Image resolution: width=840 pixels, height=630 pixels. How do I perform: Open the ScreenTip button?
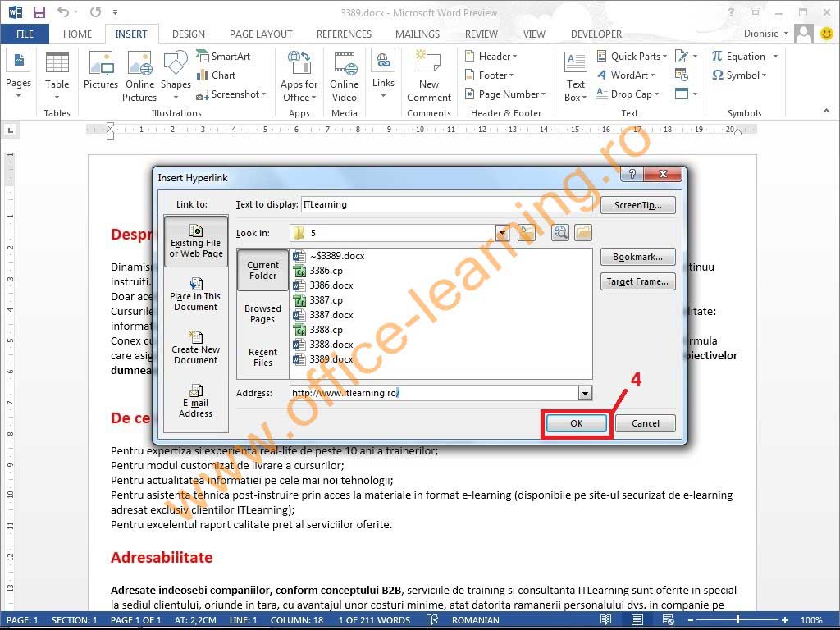pyautogui.click(x=638, y=205)
